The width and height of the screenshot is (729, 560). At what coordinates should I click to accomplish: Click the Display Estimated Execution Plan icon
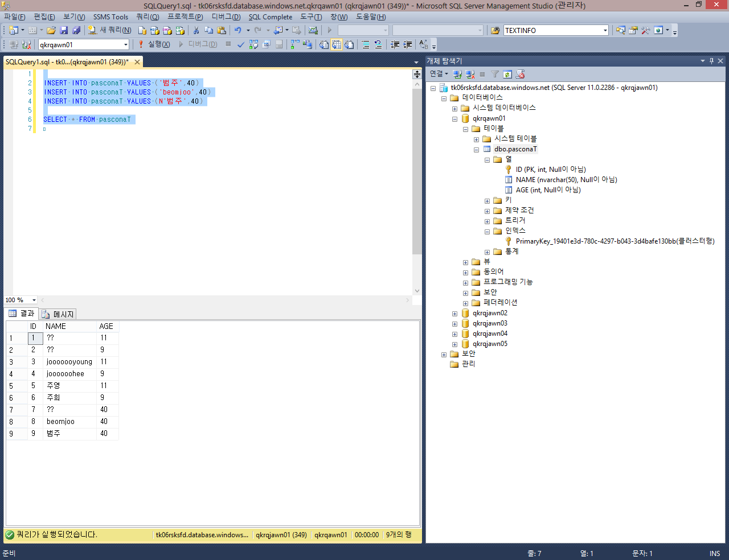(253, 44)
